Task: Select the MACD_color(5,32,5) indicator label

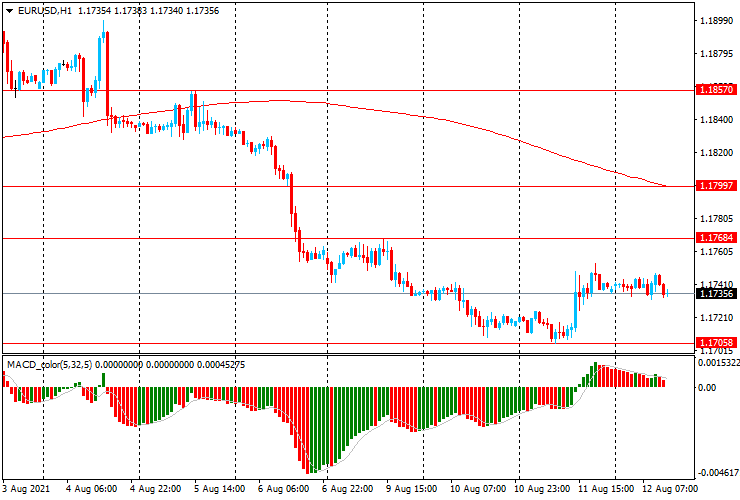Action: [x=49, y=365]
